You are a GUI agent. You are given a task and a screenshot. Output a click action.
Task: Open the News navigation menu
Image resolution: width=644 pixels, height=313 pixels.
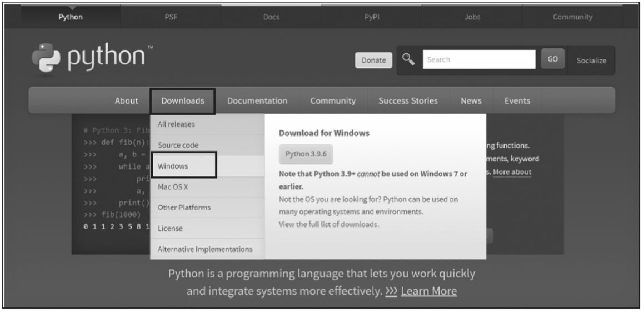tap(471, 101)
